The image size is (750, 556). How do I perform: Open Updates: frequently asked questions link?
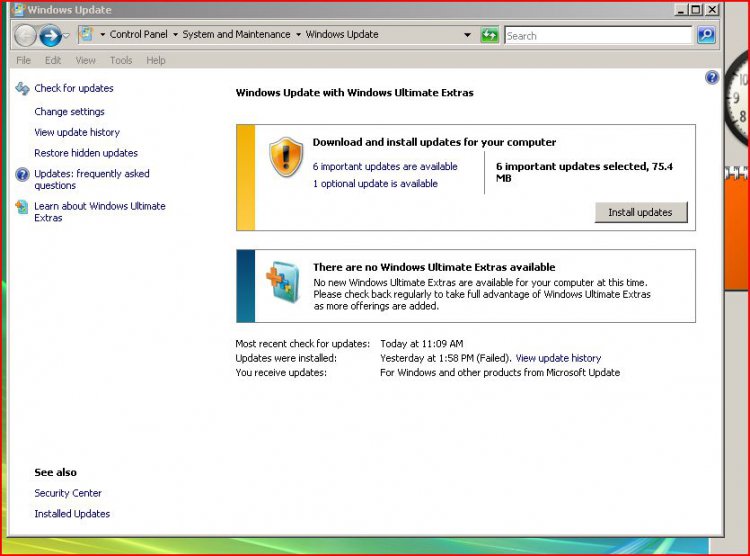tap(92, 179)
